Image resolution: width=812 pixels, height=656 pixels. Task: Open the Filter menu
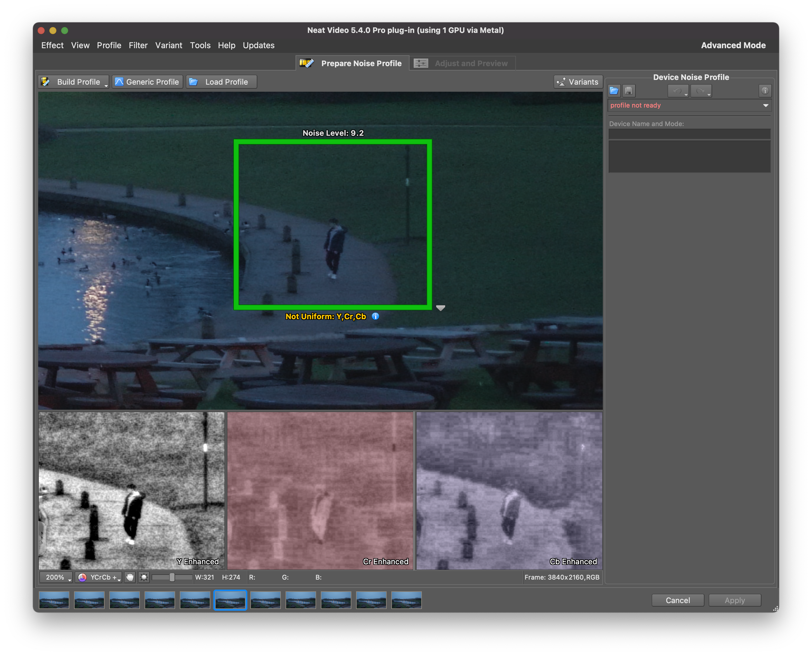[x=138, y=45]
